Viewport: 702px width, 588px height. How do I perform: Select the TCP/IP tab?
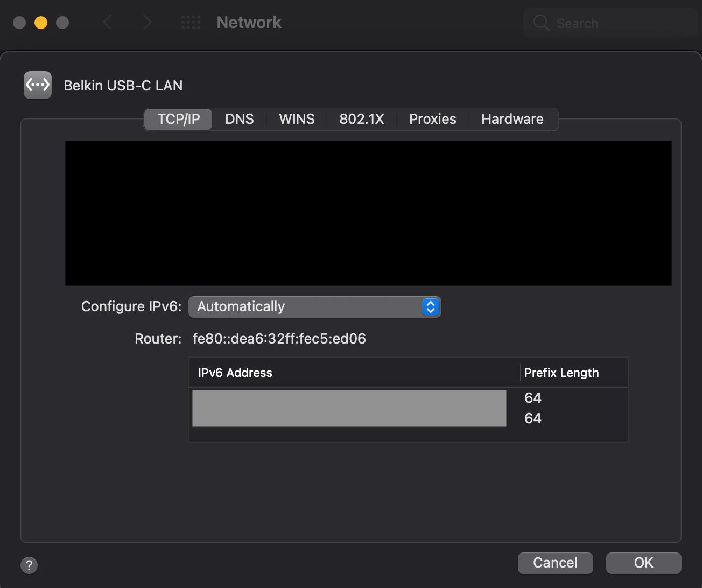179,119
